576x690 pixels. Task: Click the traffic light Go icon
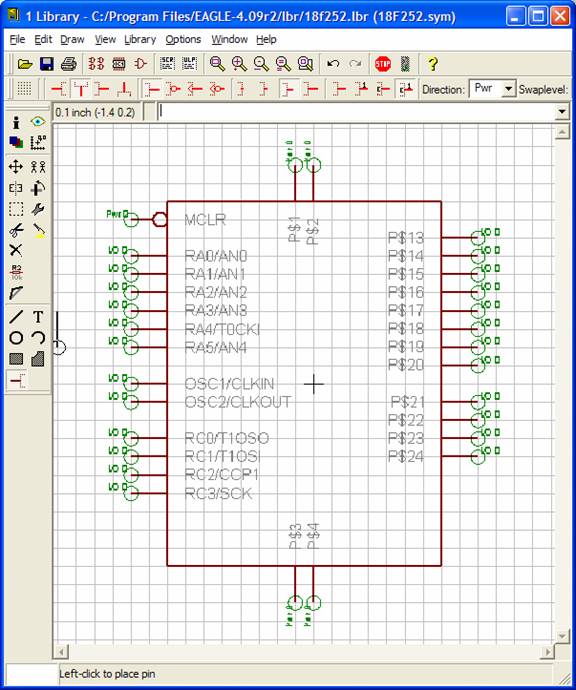click(405, 64)
